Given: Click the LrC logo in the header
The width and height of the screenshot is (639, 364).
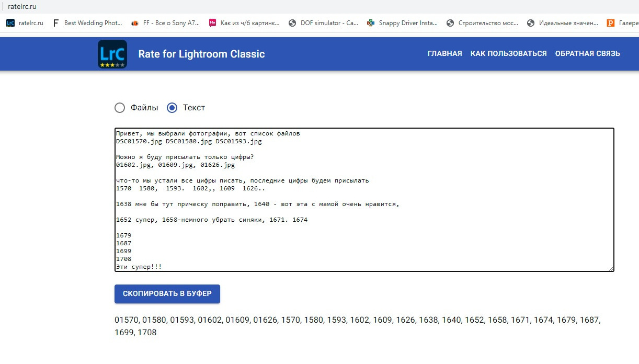Looking at the screenshot, I should [112, 54].
